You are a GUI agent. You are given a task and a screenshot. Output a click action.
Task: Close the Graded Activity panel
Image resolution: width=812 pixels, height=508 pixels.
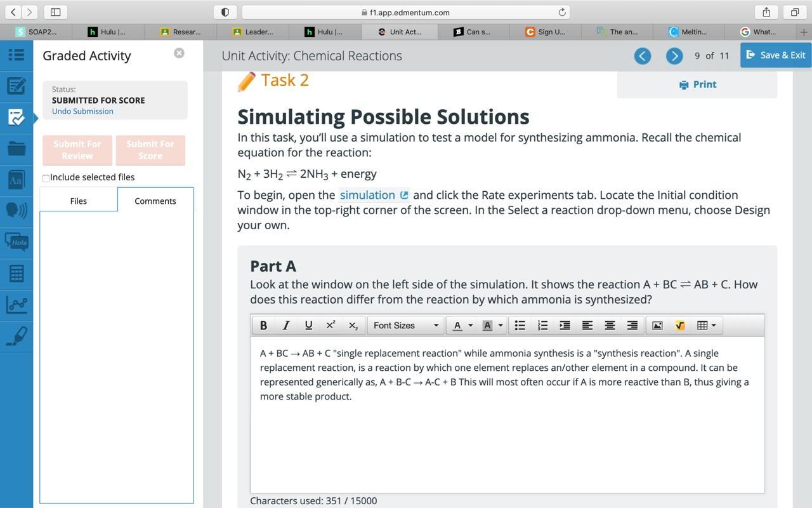click(179, 53)
